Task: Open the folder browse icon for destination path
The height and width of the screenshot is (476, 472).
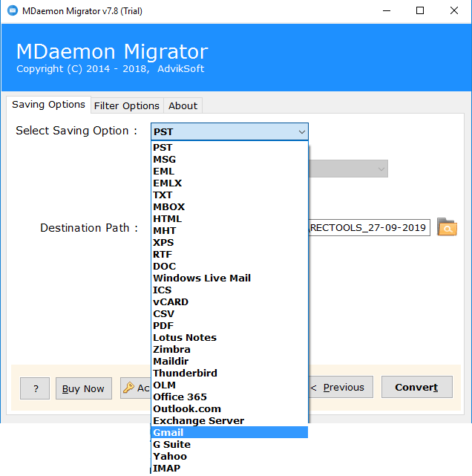Action: tap(447, 227)
